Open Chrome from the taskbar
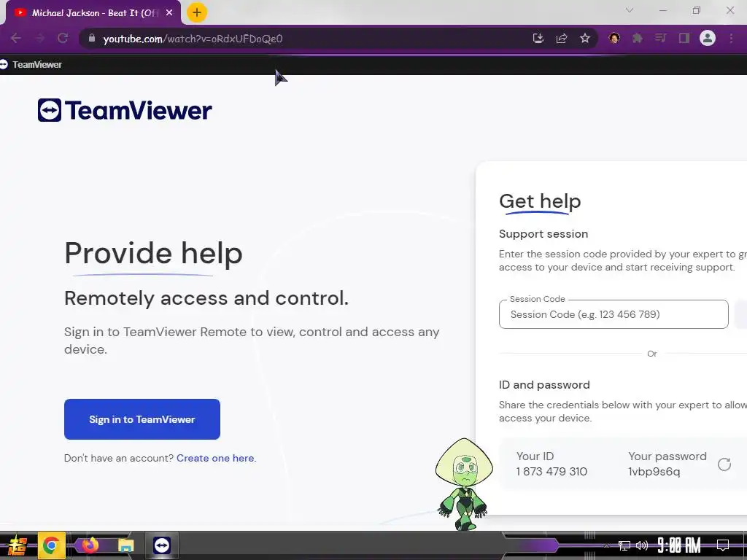 [52, 545]
